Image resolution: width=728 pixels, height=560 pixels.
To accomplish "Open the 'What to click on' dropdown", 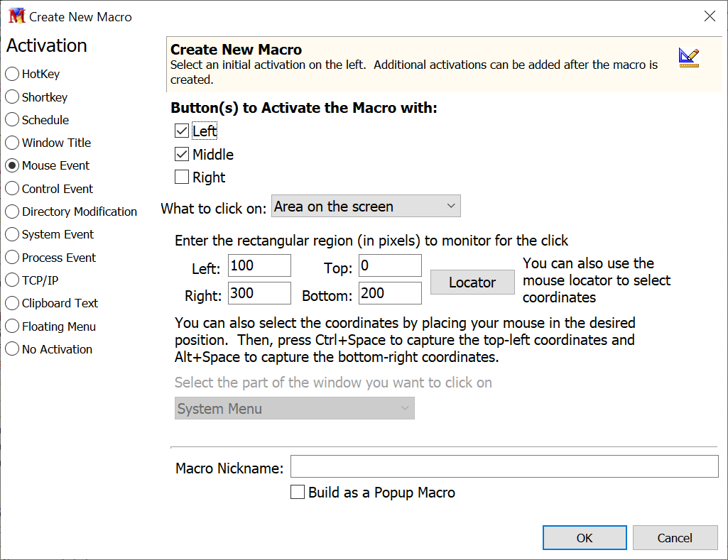I will pyautogui.click(x=366, y=207).
